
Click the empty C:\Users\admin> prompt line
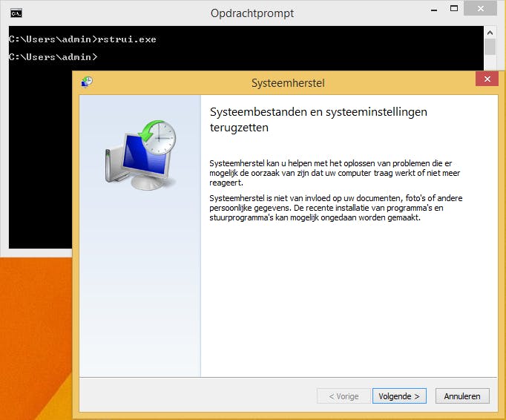53,57
